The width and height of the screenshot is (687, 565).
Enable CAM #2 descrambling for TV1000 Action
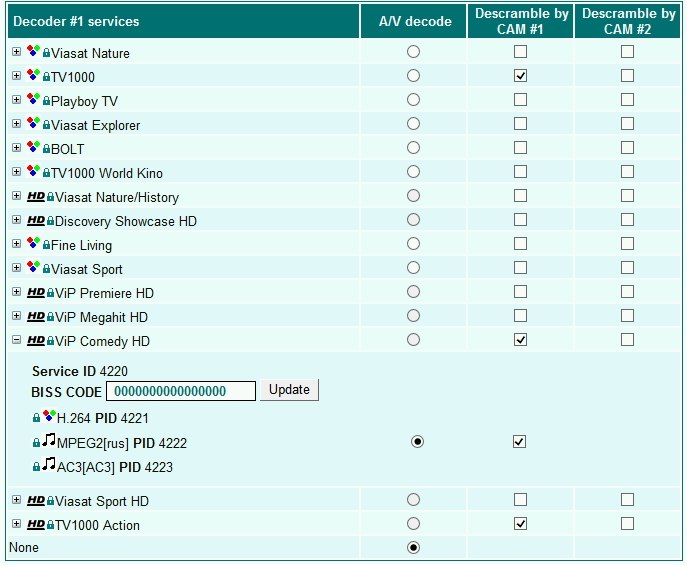click(627, 524)
